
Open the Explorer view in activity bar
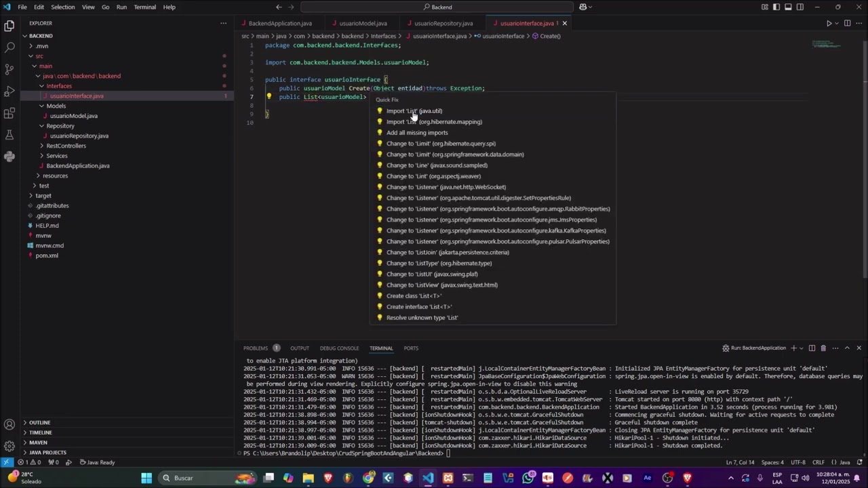click(x=9, y=26)
